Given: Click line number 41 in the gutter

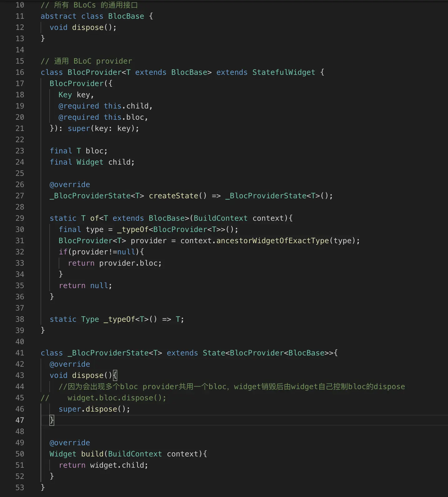Looking at the screenshot, I should point(20,353).
